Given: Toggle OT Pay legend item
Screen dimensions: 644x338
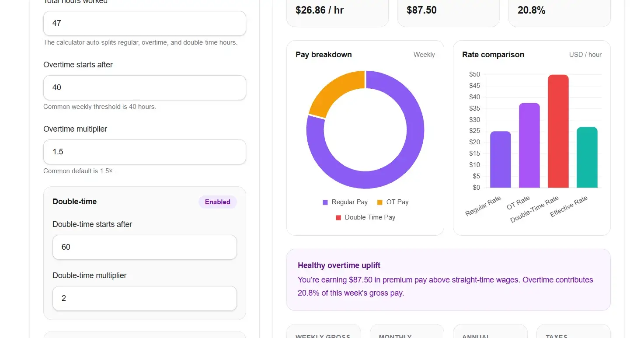Looking at the screenshot, I should [393, 202].
